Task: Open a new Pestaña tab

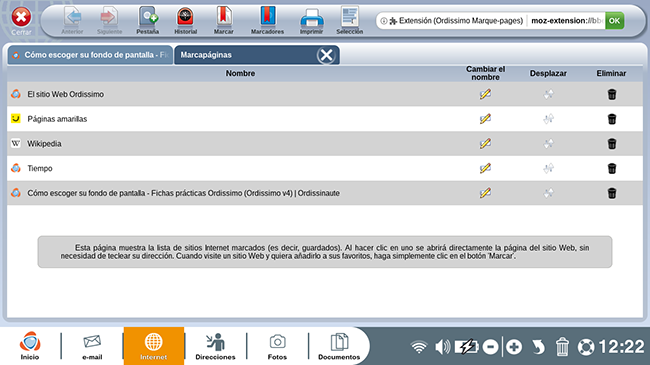Action: point(148,21)
